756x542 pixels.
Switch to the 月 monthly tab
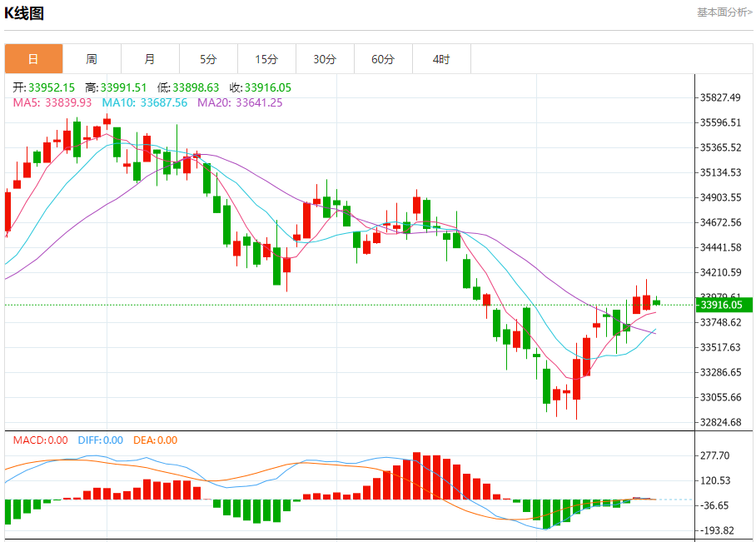point(150,59)
